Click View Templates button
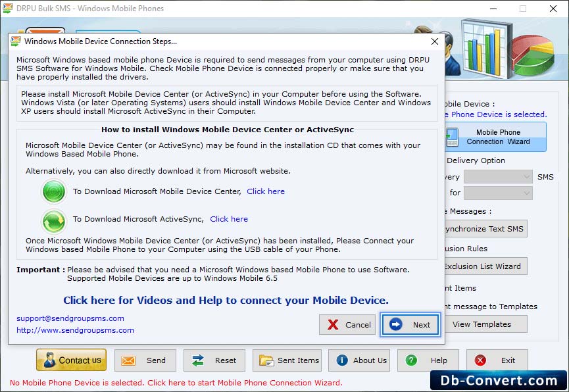The height and width of the screenshot is (392, 569). click(486, 324)
